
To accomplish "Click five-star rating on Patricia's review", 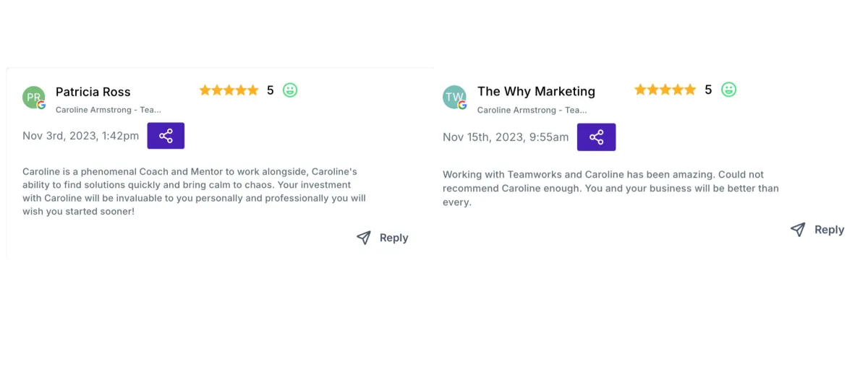I will click(x=229, y=90).
